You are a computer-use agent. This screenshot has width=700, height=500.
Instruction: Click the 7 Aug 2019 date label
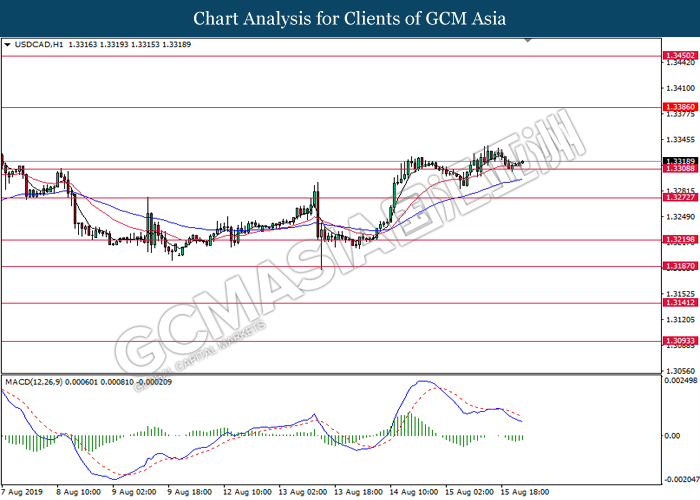(x=22, y=492)
